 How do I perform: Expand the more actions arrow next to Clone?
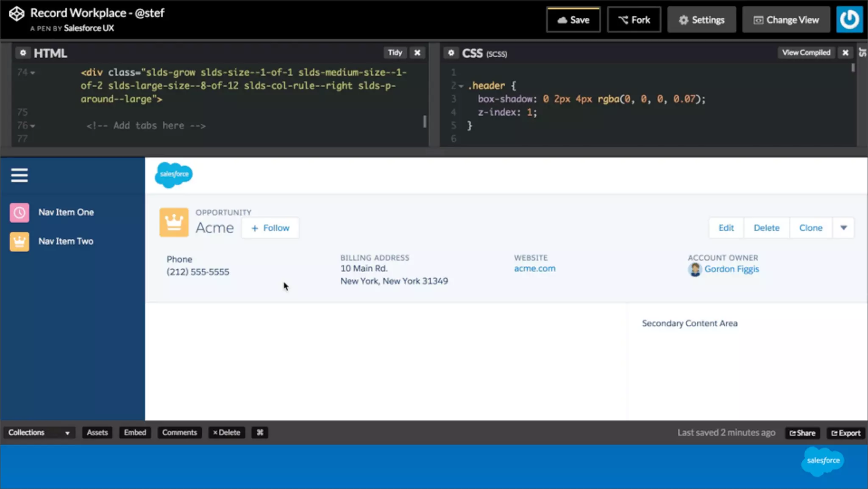pos(843,228)
